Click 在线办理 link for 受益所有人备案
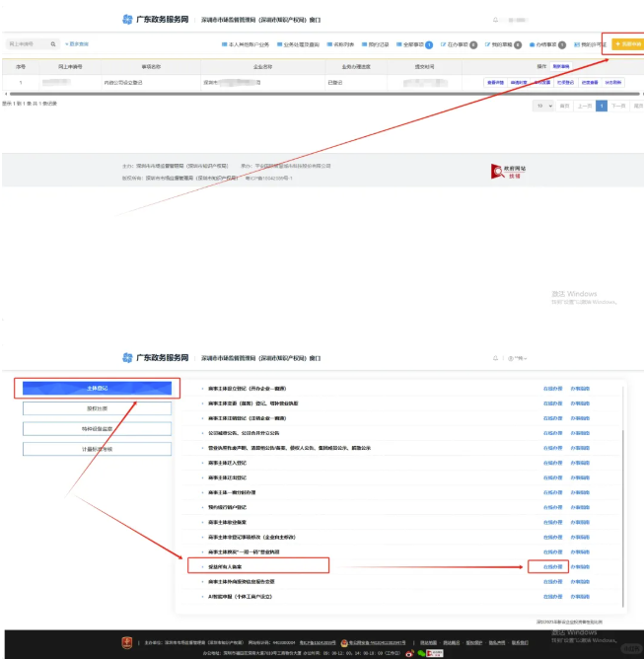The height and width of the screenshot is (659, 644). click(552, 567)
